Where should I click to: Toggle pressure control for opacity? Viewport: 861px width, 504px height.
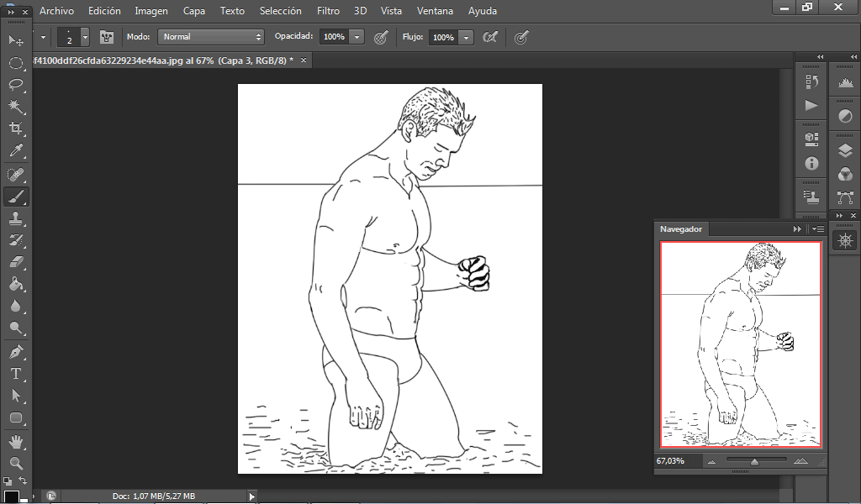(x=381, y=37)
